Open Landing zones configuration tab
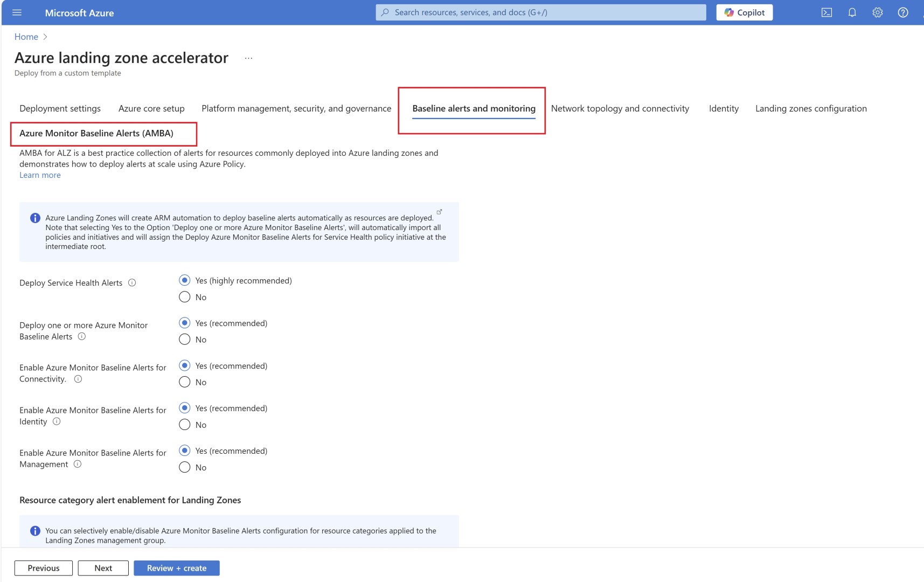This screenshot has height=582, width=924. (811, 108)
